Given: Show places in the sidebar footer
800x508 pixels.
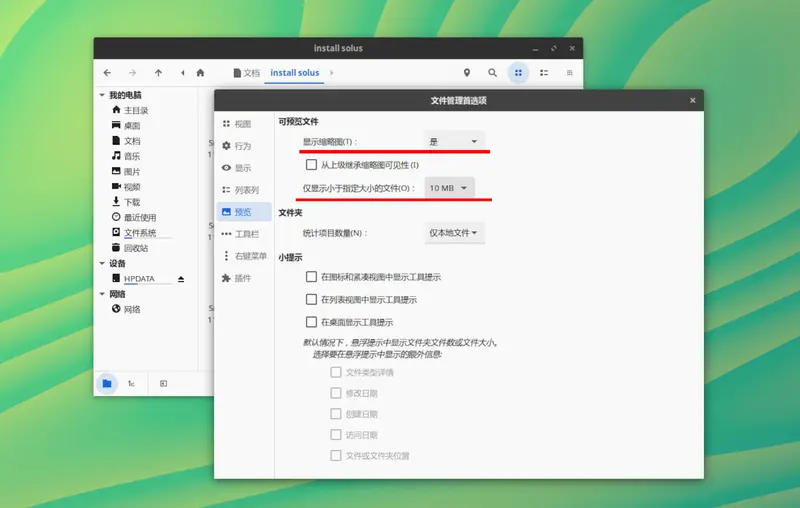Looking at the screenshot, I should 106,383.
